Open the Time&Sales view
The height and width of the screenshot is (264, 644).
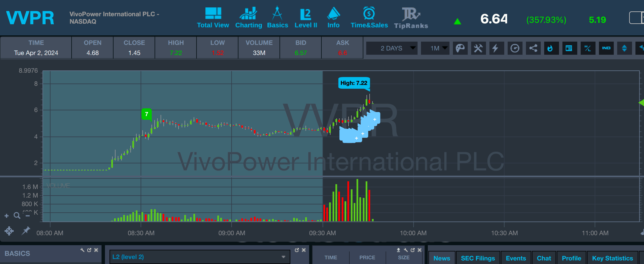pos(369,18)
